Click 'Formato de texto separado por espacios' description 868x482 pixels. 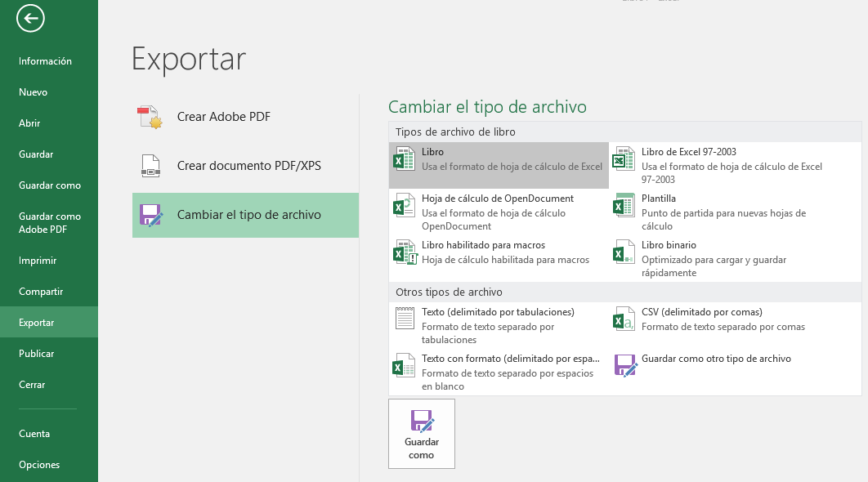pyautogui.click(x=508, y=380)
